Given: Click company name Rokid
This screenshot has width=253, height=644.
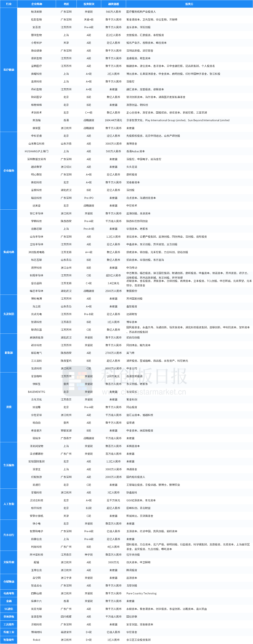Looking at the screenshot, I should [36, 640].
